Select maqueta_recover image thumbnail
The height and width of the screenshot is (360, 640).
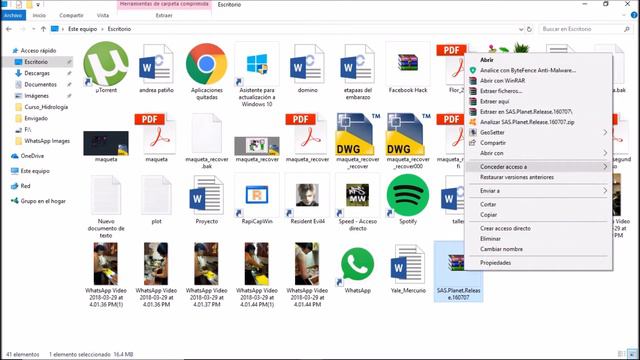pyautogui.click(x=257, y=146)
